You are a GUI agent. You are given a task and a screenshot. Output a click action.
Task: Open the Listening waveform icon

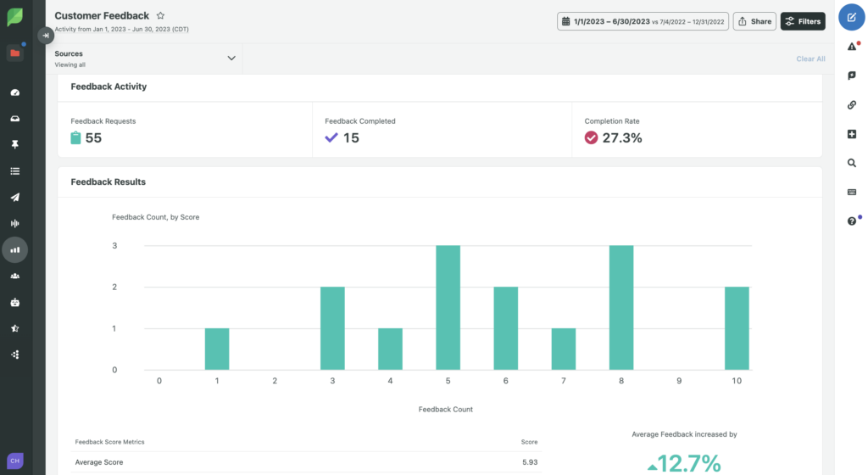click(x=14, y=223)
